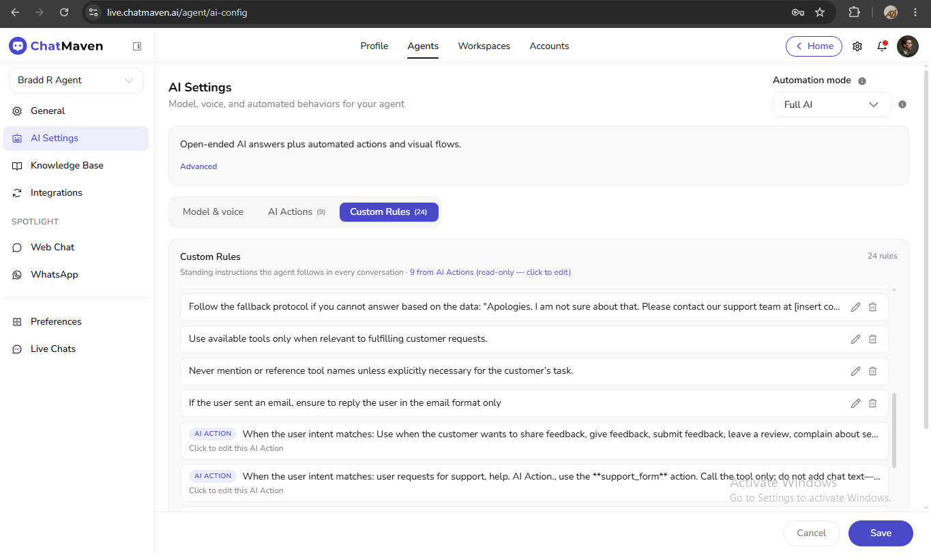This screenshot has width=931, height=560.
Task: Click the password key icon in address bar
Action: point(798,12)
